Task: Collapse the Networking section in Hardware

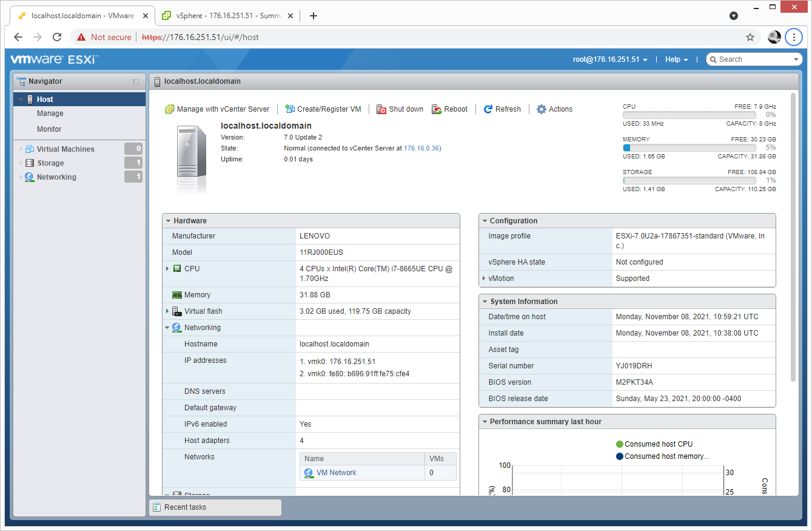Action: tap(167, 328)
